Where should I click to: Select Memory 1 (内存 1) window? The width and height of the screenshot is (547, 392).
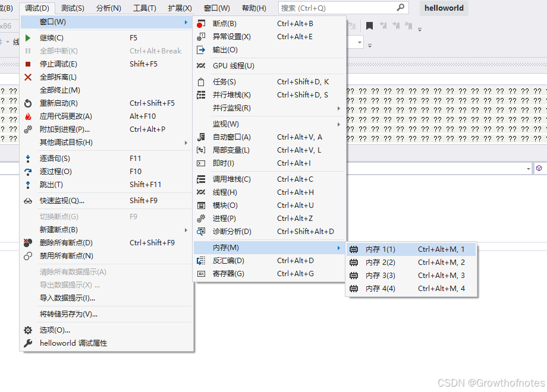pos(411,249)
